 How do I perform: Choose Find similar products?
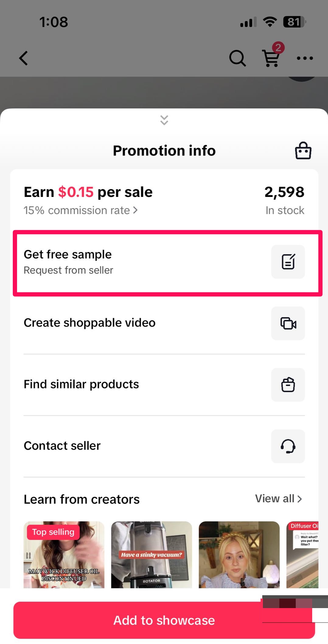(81, 384)
